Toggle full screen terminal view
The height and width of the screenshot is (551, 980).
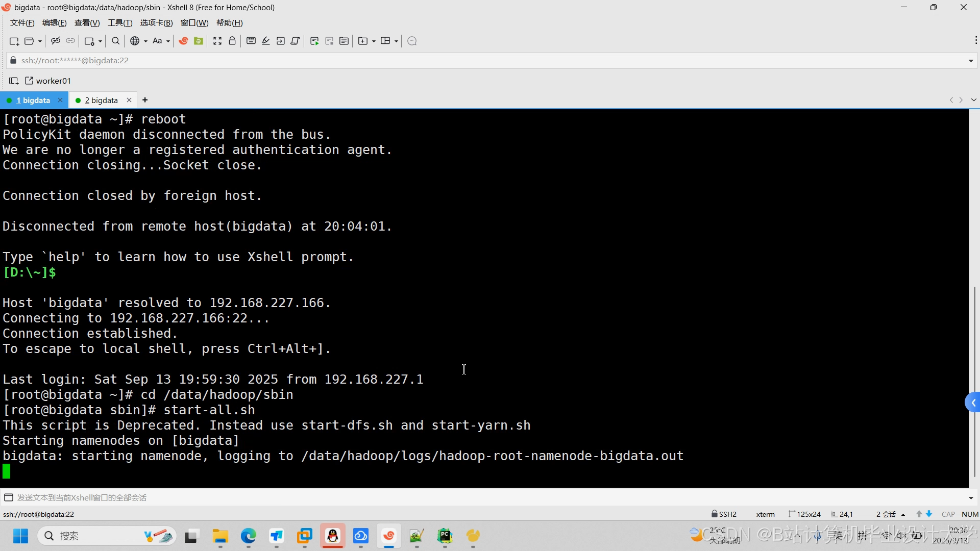pos(217,41)
